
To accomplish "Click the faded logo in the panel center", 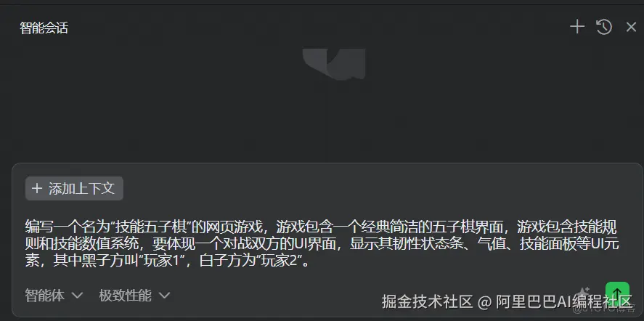I will [x=334, y=64].
